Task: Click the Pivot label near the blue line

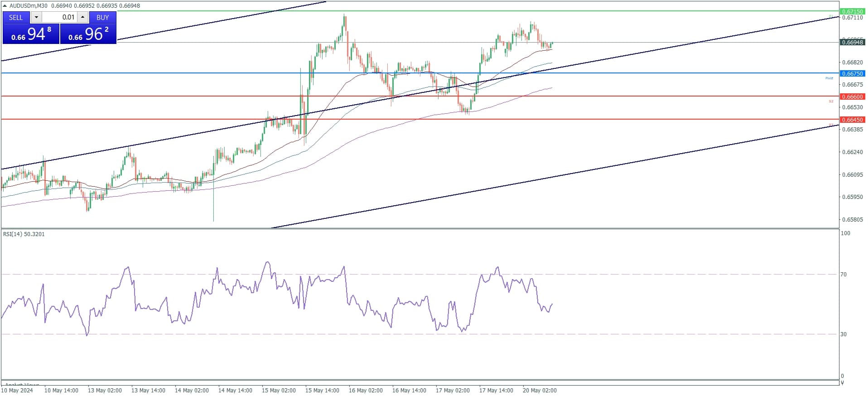Action: pyautogui.click(x=829, y=78)
